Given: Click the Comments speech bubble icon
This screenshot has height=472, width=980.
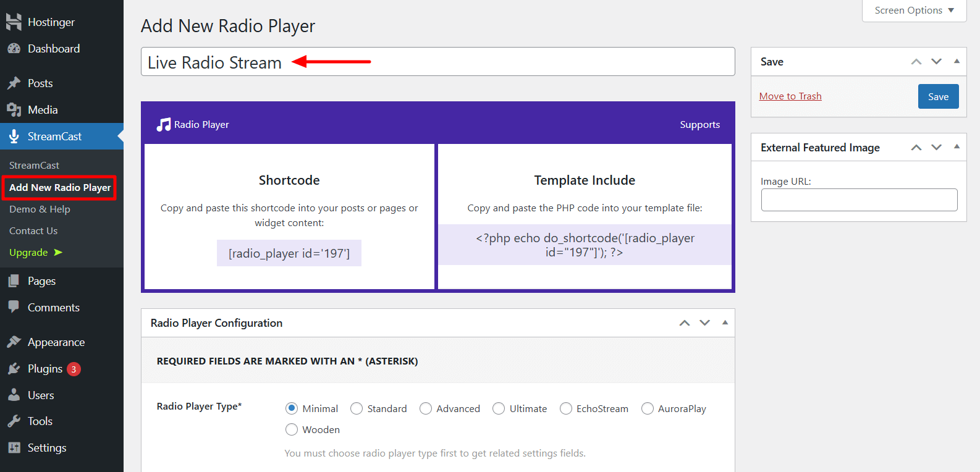Looking at the screenshot, I should click(x=14, y=307).
